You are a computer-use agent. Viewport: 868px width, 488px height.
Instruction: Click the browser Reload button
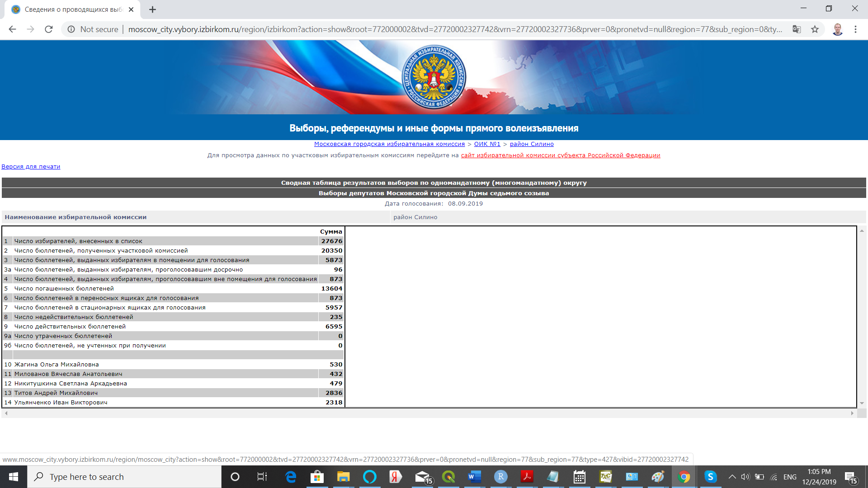49,29
